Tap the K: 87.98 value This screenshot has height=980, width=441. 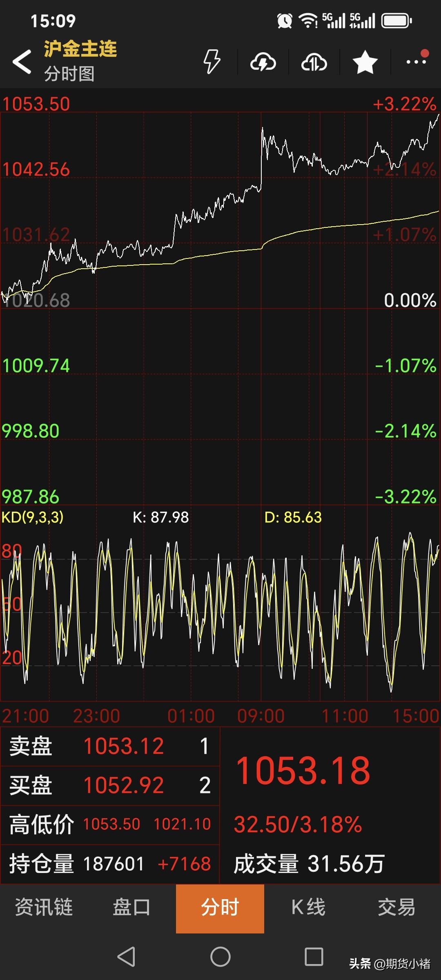click(161, 517)
